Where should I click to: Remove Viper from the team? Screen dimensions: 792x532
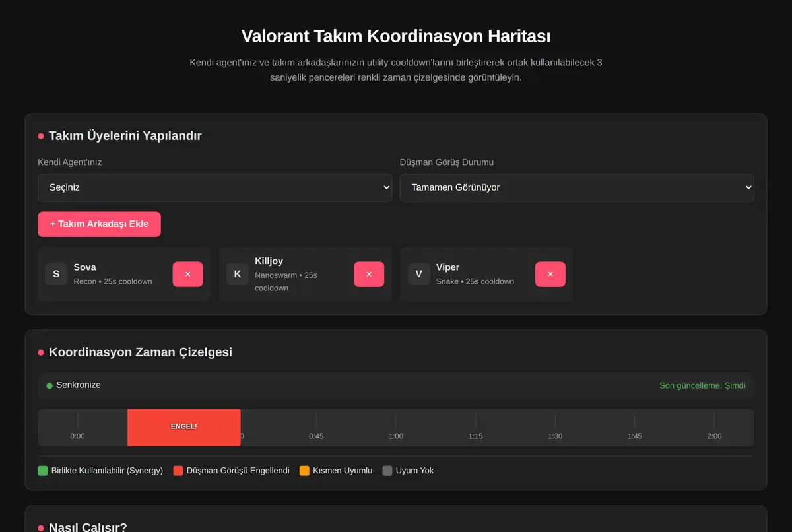550,274
